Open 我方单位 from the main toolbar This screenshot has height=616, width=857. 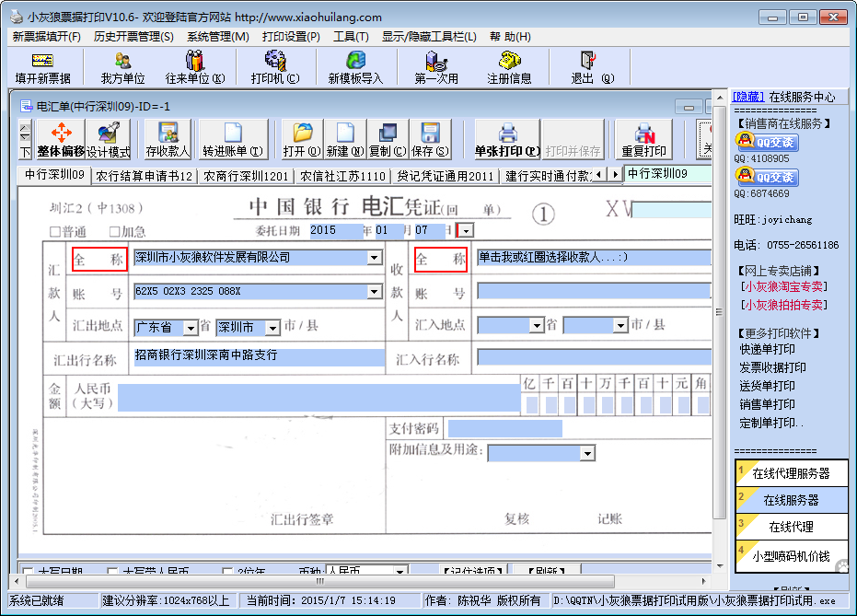tap(122, 67)
